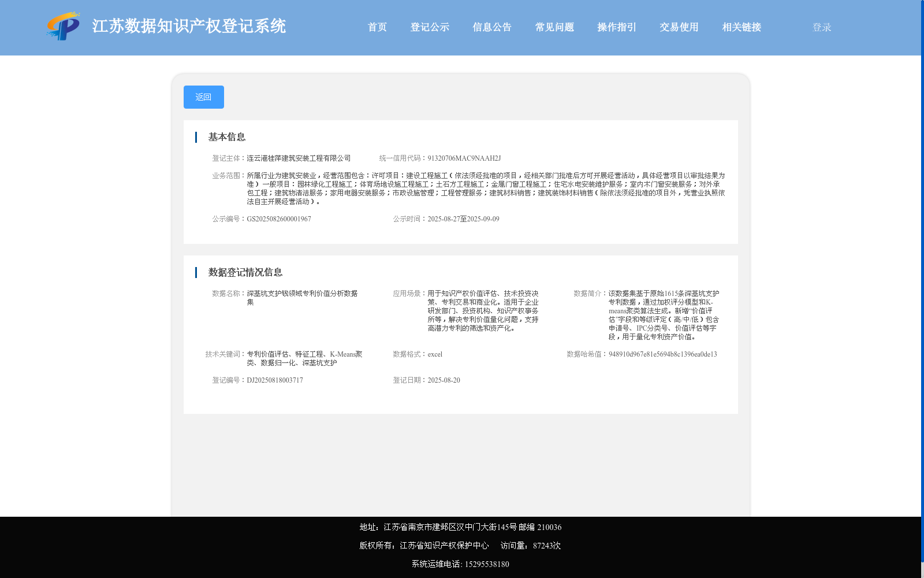Navigate to 交易使用
This screenshot has width=924, height=578.
pos(679,27)
